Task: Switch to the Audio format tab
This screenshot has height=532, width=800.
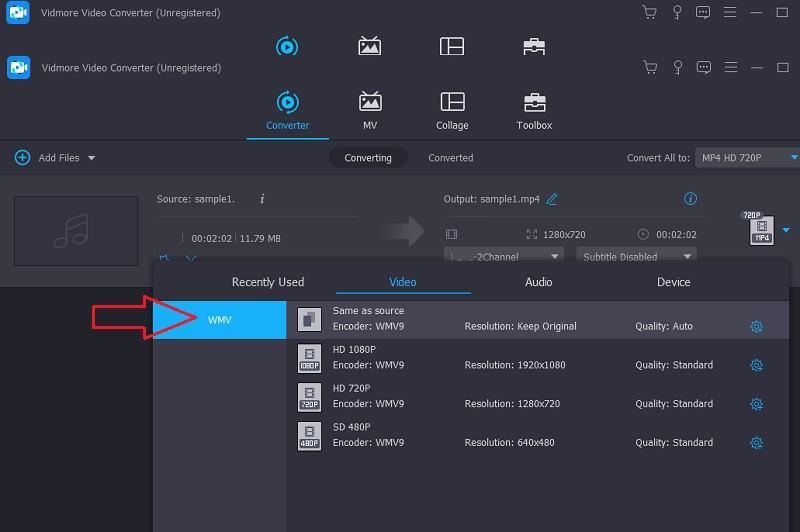Action: click(539, 282)
